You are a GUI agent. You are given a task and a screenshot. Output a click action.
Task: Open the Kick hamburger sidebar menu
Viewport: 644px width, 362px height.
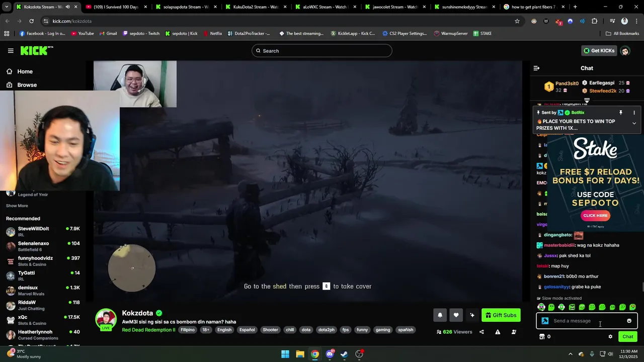pos(11,51)
